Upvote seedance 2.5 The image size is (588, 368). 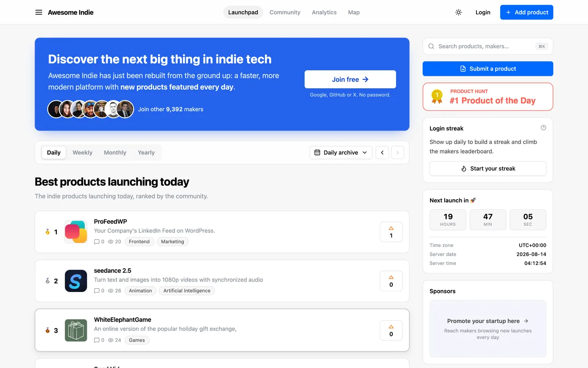coord(391,281)
